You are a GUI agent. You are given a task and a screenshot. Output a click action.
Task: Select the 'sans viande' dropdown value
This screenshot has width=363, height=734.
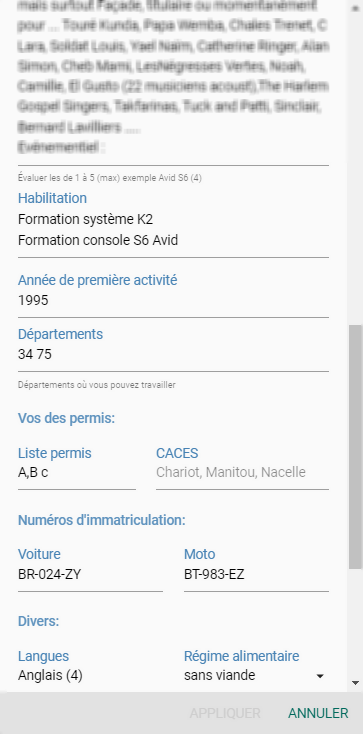(x=219, y=675)
